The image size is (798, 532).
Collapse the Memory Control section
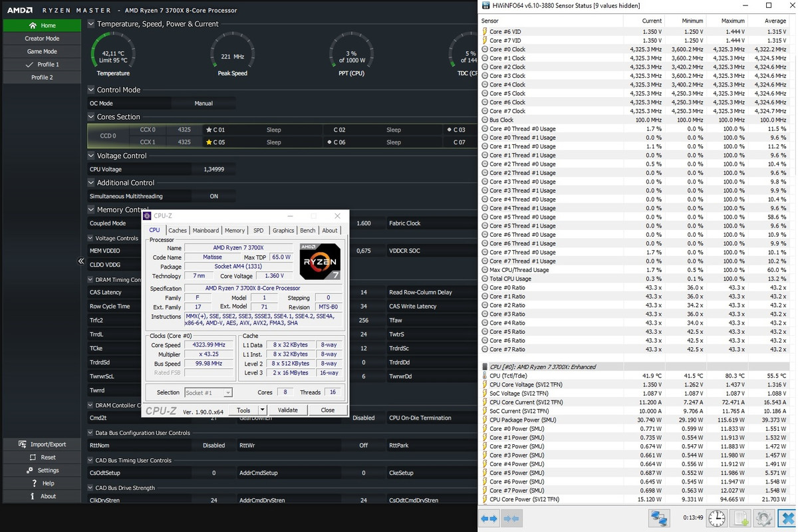tap(91, 209)
